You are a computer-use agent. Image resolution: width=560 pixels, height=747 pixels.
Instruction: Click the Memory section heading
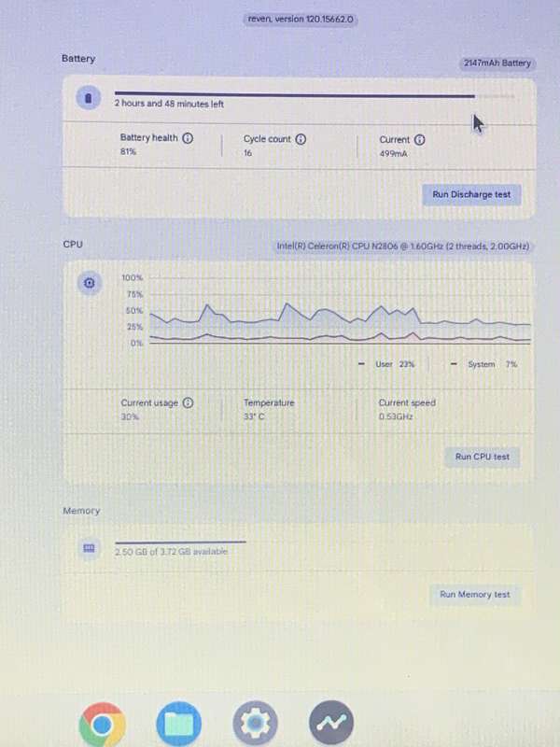[x=81, y=511]
